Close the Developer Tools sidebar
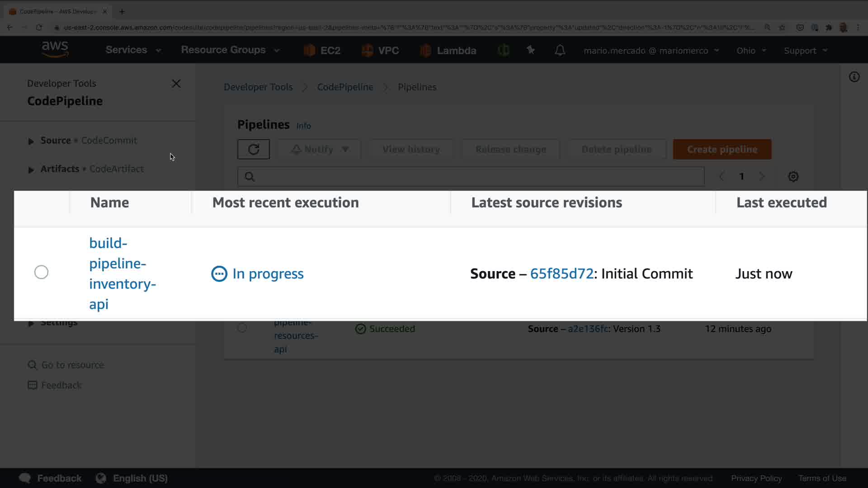This screenshot has width=868, height=488. click(x=176, y=84)
